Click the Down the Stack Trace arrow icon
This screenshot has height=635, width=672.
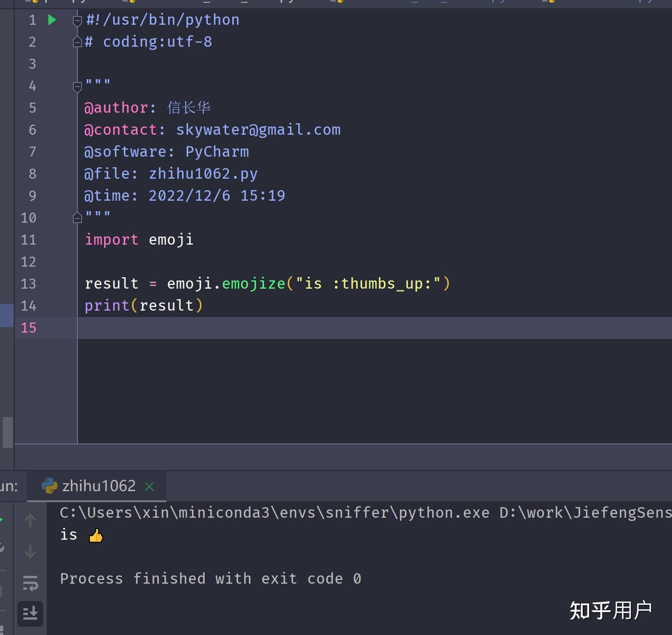click(30, 552)
